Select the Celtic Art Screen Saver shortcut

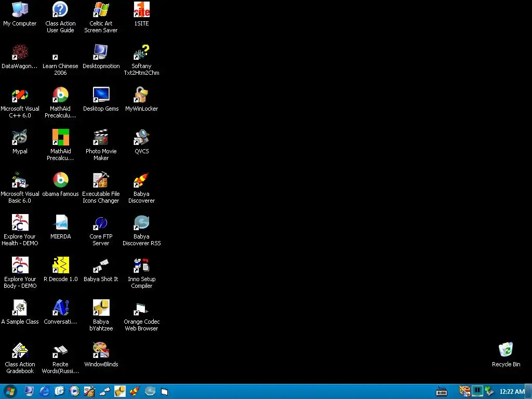(x=101, y=17)
